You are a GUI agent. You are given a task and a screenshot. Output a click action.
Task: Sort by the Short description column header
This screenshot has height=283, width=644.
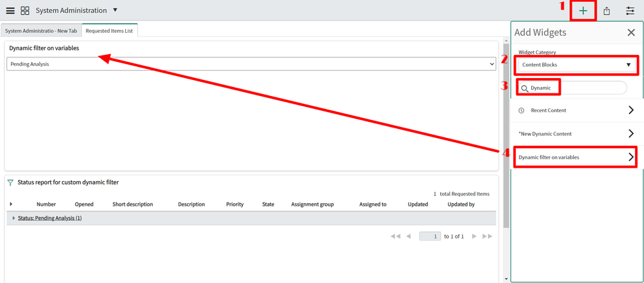pos(133,204)
